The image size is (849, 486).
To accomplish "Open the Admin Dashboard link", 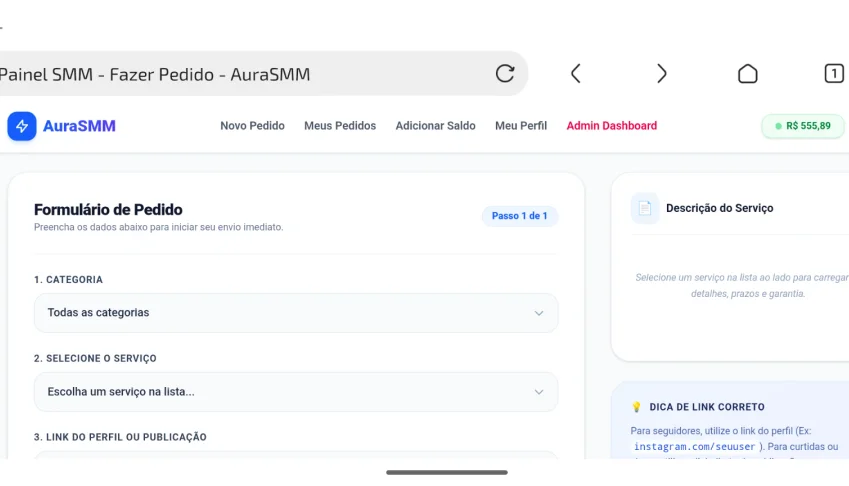I will [x=612, y=126].
